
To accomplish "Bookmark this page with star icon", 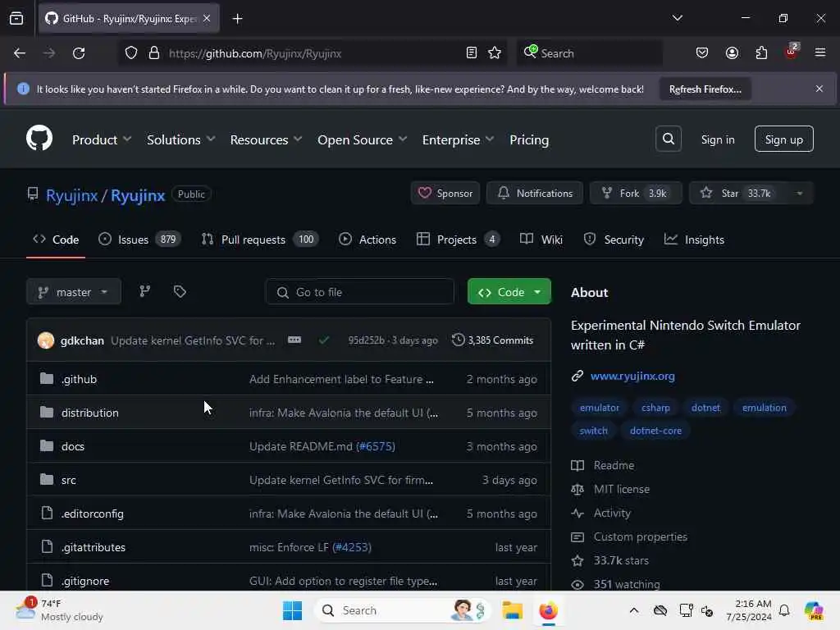I will point(495,53).
